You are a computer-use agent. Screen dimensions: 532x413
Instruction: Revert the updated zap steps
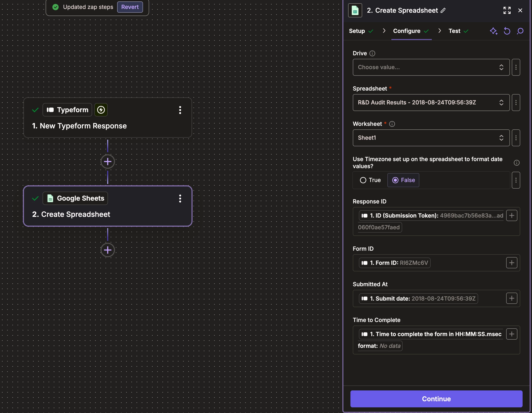coord(130,7)
